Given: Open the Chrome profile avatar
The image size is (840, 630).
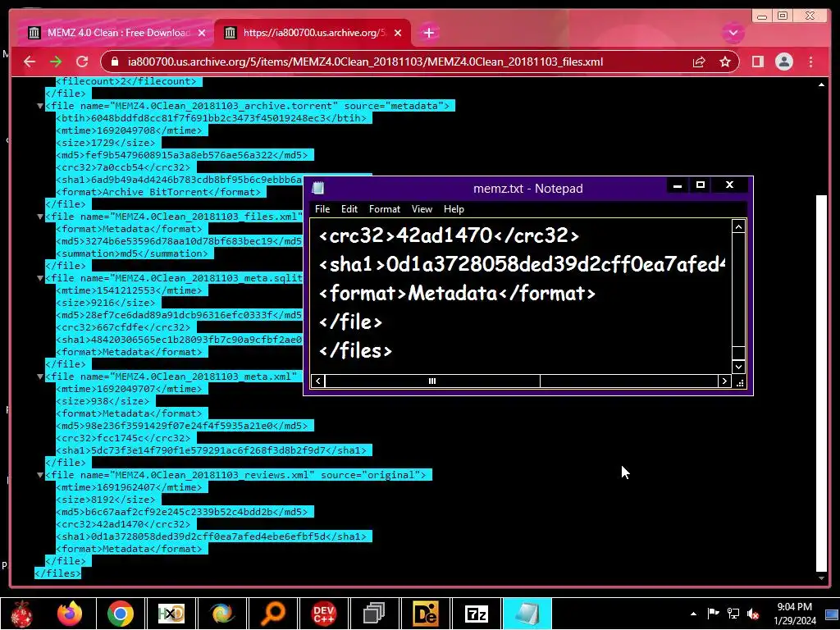Looking at the screenshot, I should 783,62.
